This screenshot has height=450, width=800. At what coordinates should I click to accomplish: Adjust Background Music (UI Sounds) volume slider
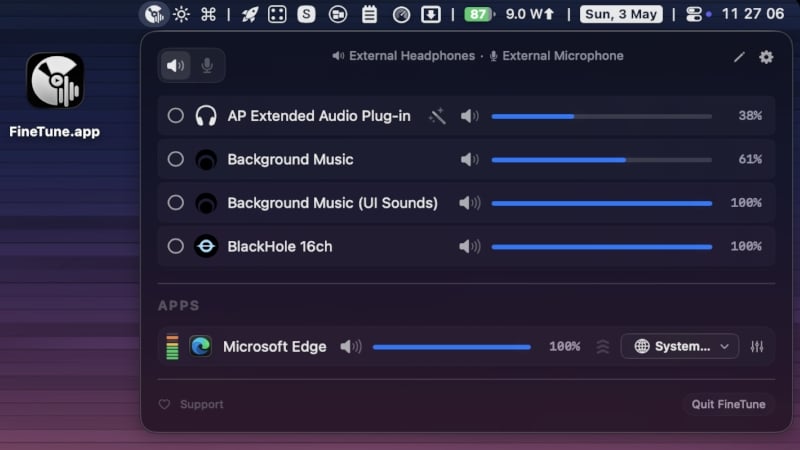coord(602,203)
